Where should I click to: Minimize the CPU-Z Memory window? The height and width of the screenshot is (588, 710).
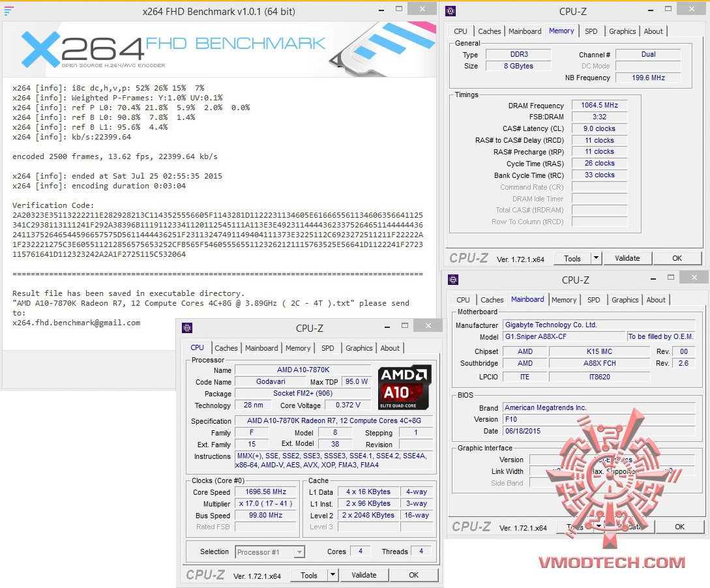[x=651, y=10]
